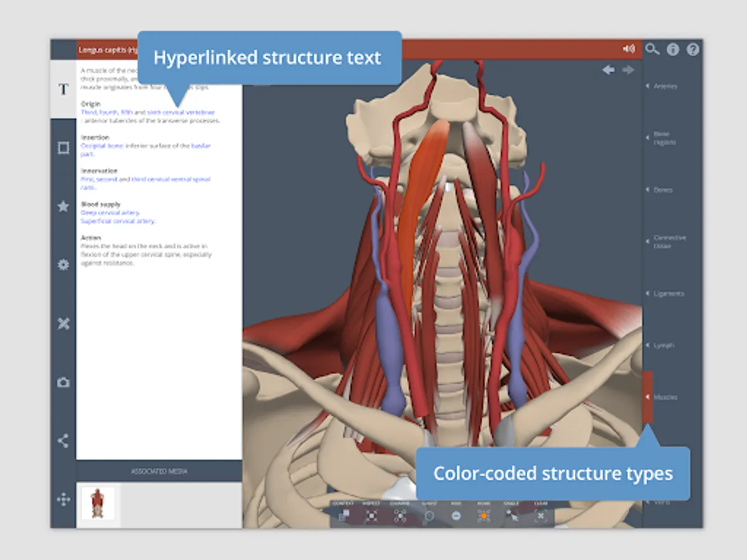
Task: Expand the Bones category
Action: (x=662, y=190)
